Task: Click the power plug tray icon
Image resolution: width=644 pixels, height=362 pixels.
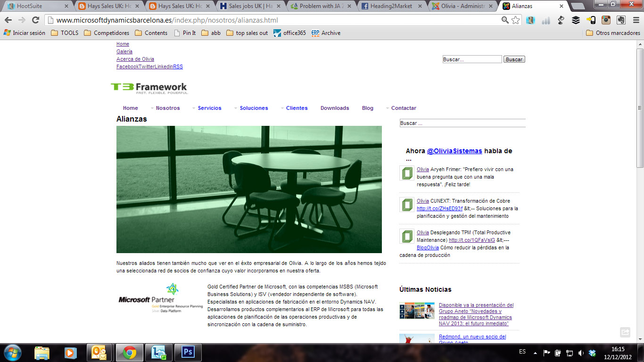Action: point(558,353)
